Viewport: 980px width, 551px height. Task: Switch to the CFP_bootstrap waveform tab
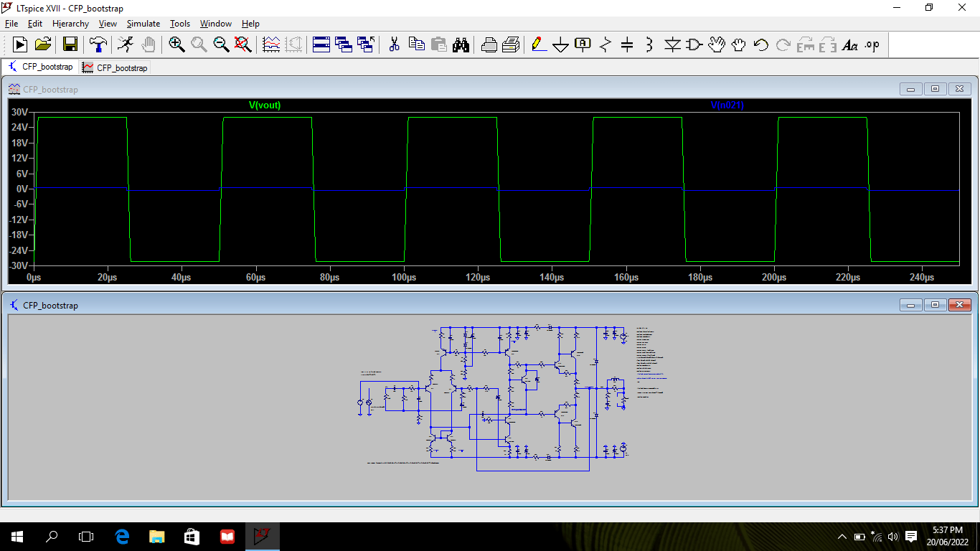click(x=115, y=67)
